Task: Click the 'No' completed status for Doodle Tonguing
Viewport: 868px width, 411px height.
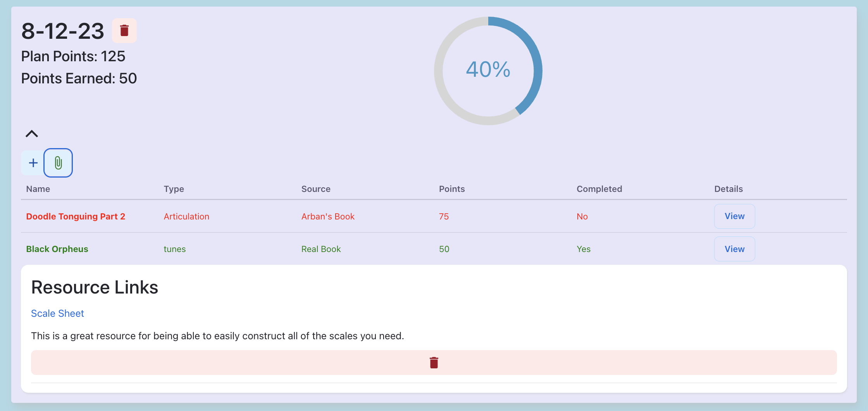Action: click(x=582, y=216)
